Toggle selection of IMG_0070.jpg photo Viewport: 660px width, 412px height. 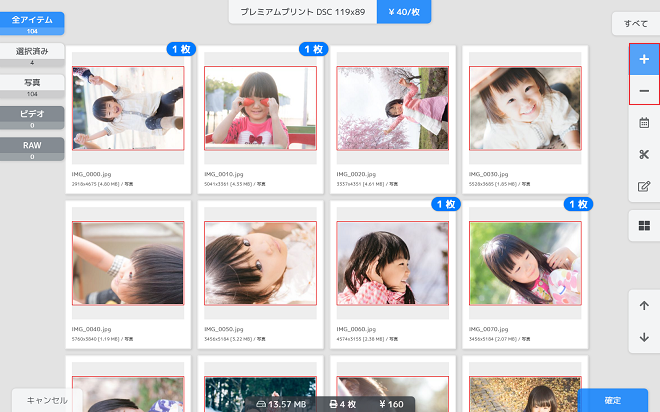coord(525,263)
